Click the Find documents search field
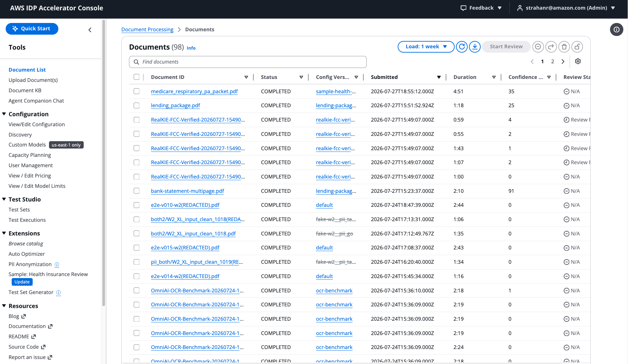The width and height of the screenshot is (628, 364). tap(248, 62)
